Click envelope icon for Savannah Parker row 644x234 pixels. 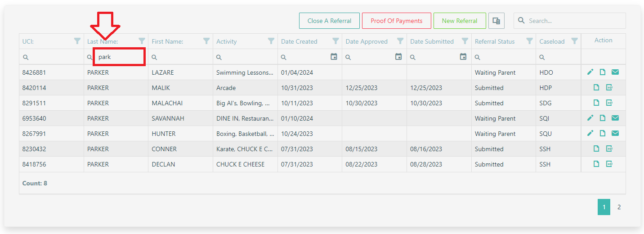(x=615, y=118)
